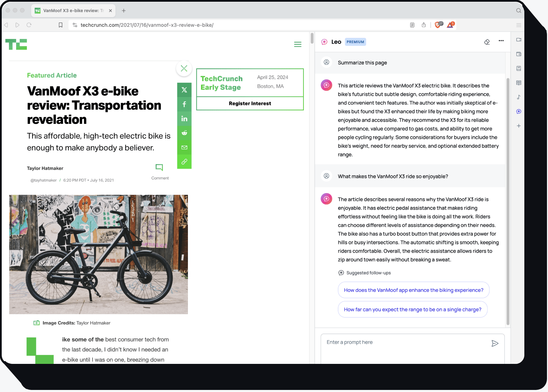Close the VanMoof X3 e-bike review tab

[x=110, y=11]
